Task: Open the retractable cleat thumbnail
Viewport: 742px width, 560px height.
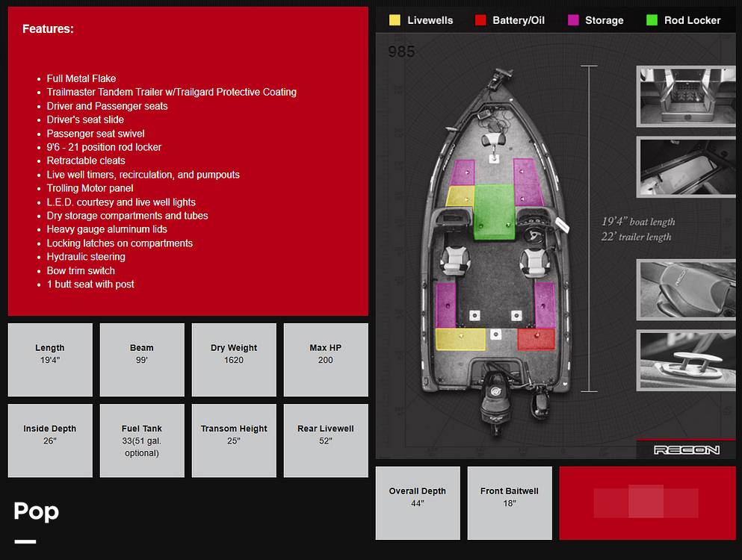Action: click(686, 360)
